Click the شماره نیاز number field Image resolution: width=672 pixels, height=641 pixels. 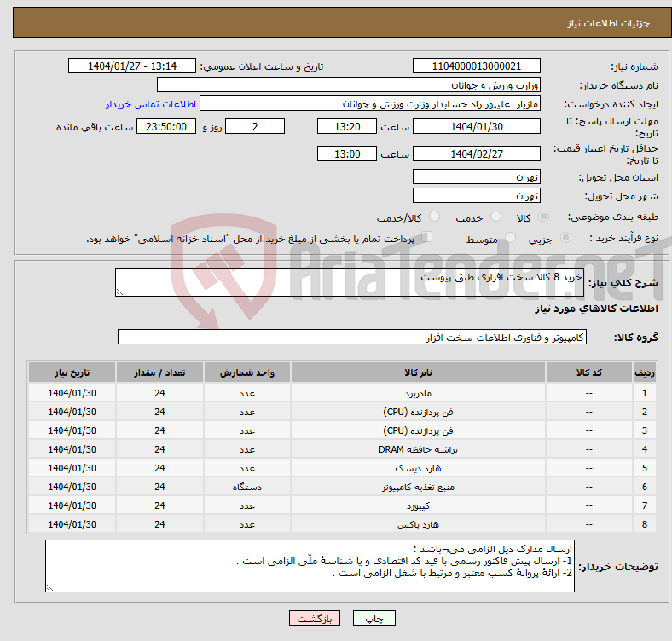click(476, 66)
